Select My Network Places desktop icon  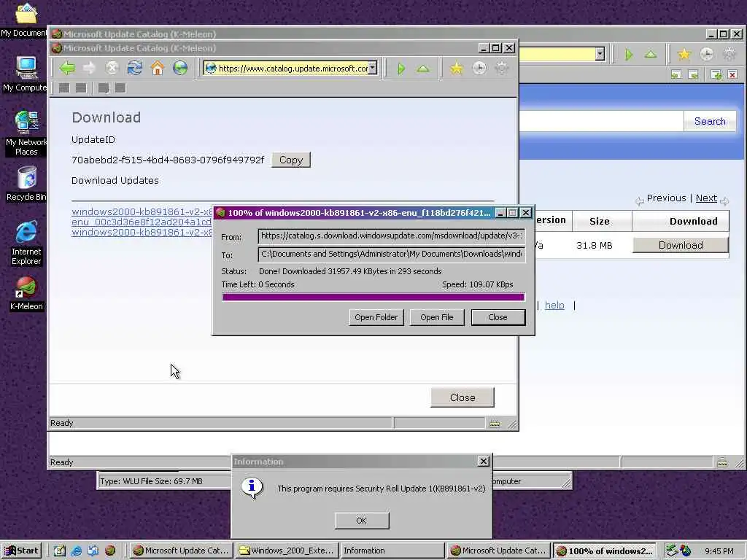[26, 133]
